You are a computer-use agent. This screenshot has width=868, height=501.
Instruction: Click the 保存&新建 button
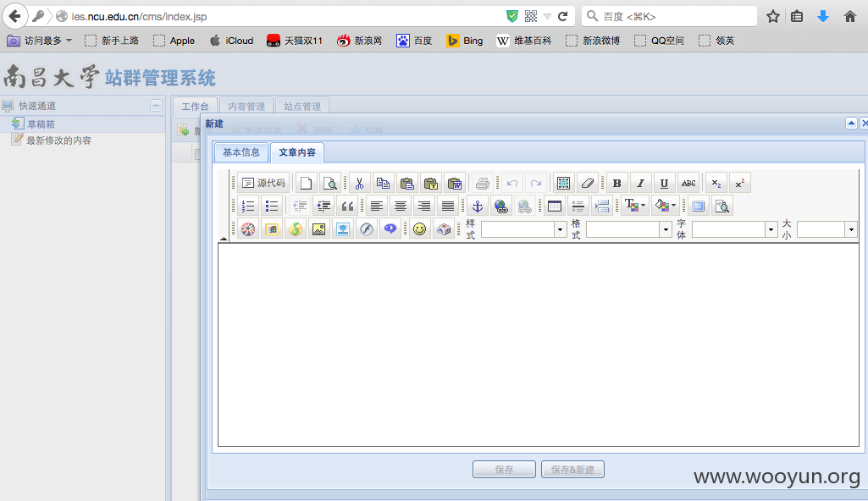pos(572,470)
